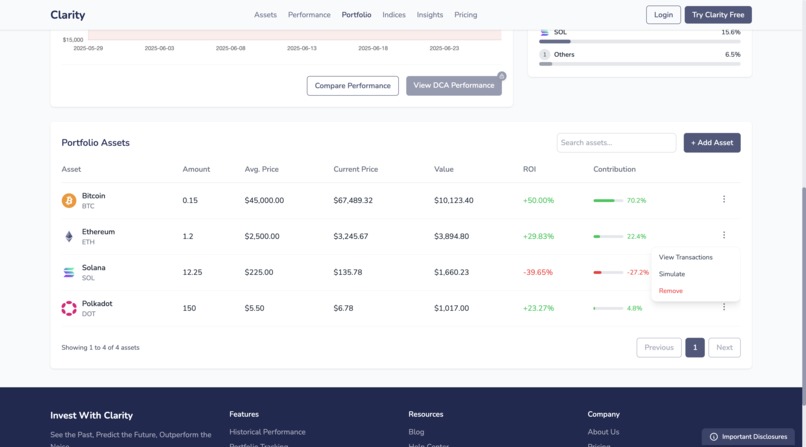Click the Others badge icon in allocation
The image size is (806, 447).
[544, 54]
